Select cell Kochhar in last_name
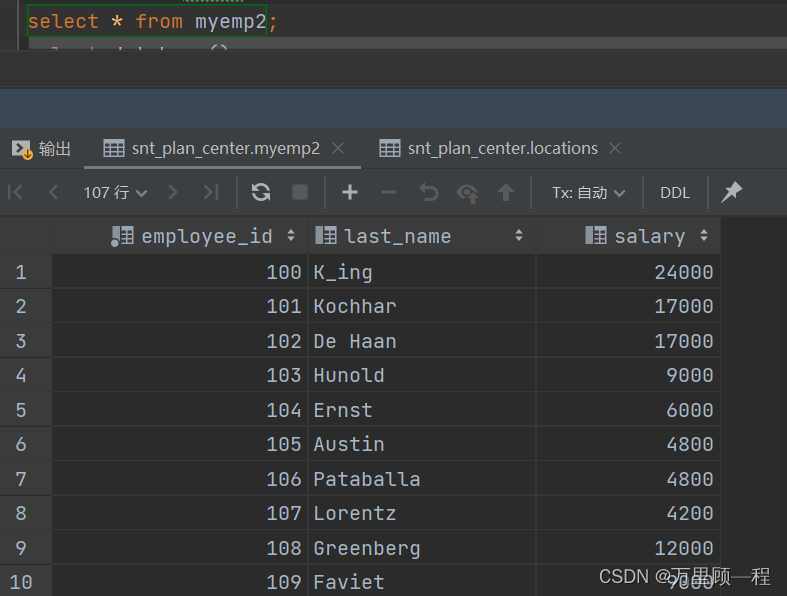The width and height of the screenshot is (787, 596). point(422,306)
